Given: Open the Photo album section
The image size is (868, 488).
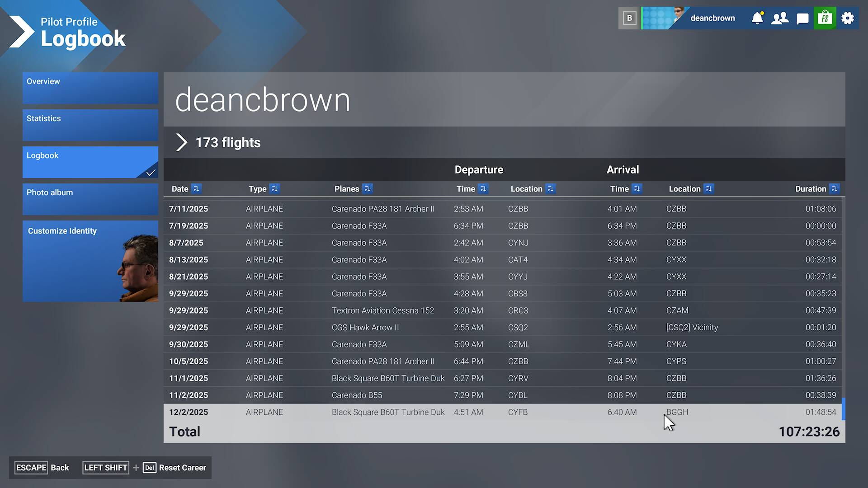Looking at the screenshot, I should (x=90, y=199).
